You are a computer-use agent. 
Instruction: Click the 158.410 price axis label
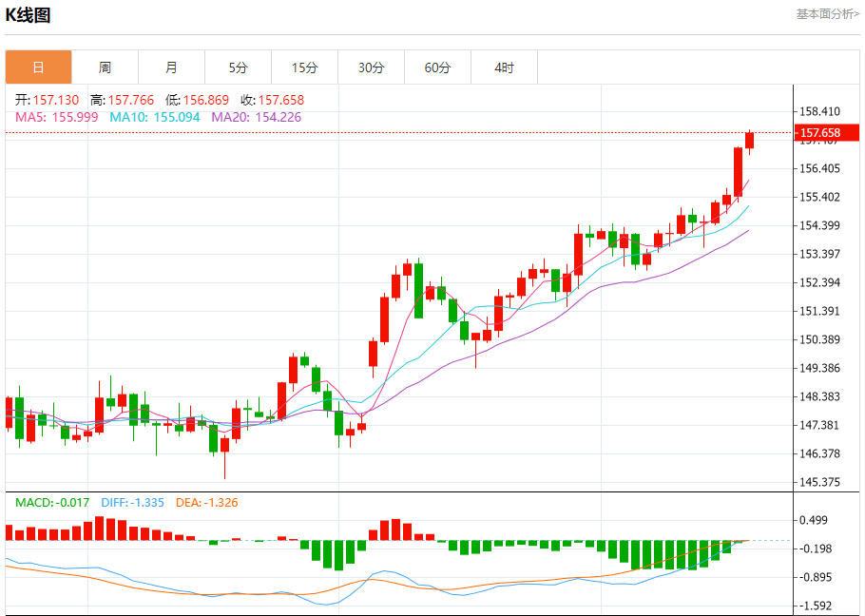pos(819,111)
